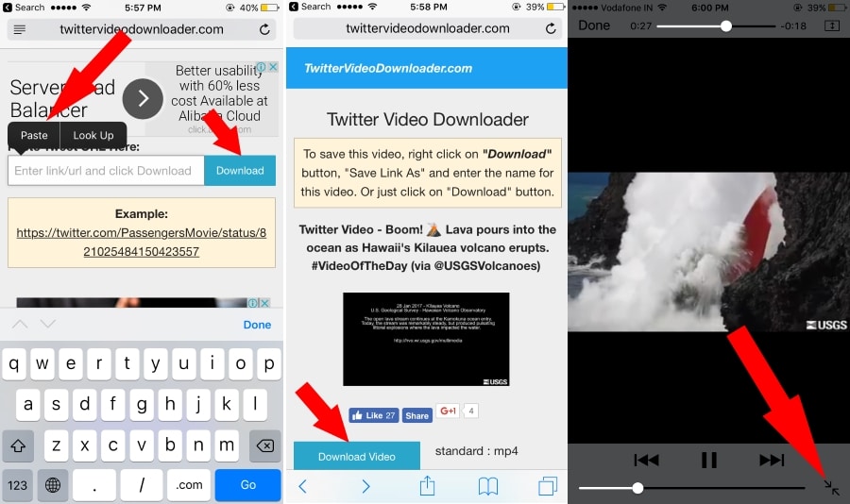850x504 pixels.
Task: Tap the 123 numbers key
Action: point(17,484)
